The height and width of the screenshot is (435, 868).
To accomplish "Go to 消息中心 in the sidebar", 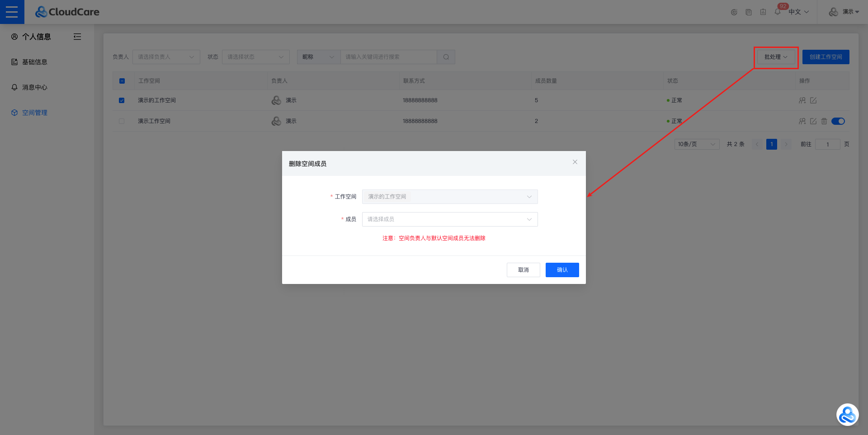I will pos(34,87).
